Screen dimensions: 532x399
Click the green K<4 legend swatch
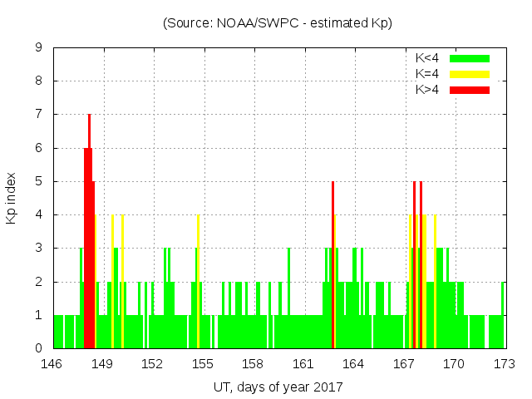pos(469,58)
